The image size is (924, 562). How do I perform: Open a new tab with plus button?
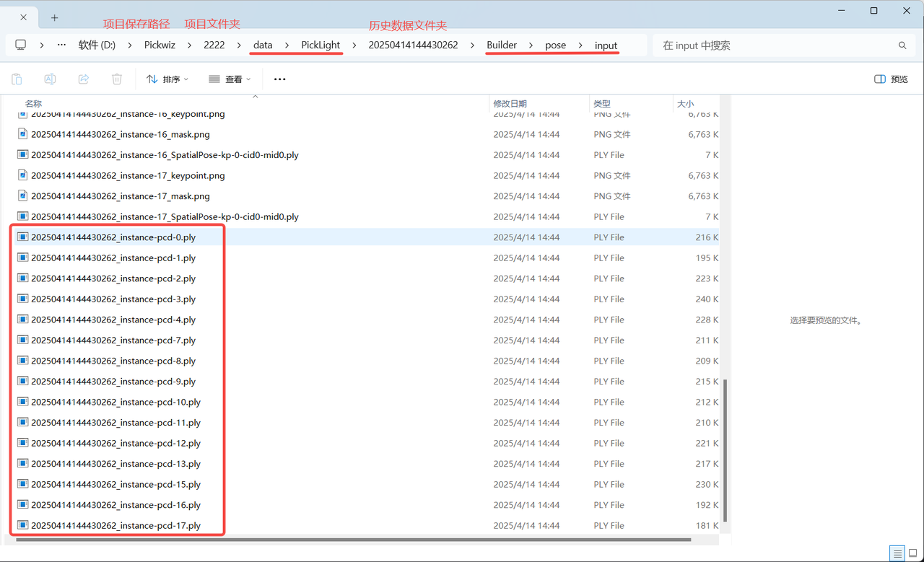(x=55, y=17)
